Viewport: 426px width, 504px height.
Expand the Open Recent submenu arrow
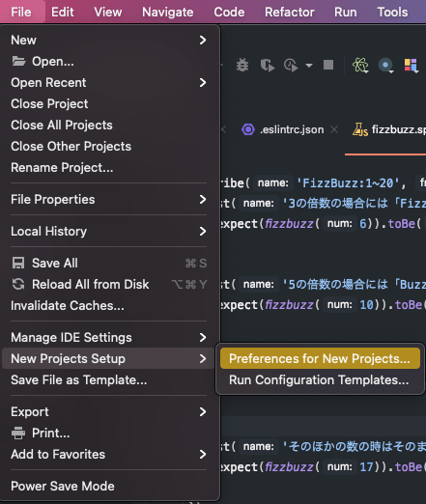203,83
